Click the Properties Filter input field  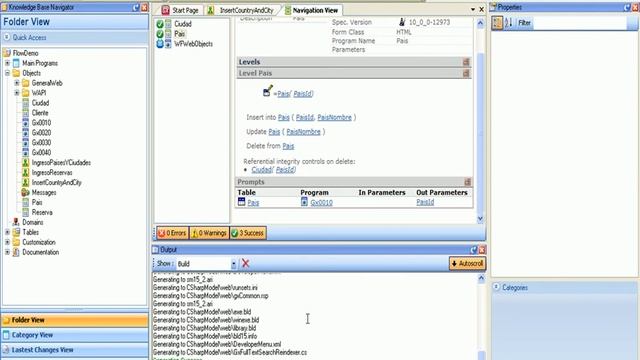[x=580, y=23]
